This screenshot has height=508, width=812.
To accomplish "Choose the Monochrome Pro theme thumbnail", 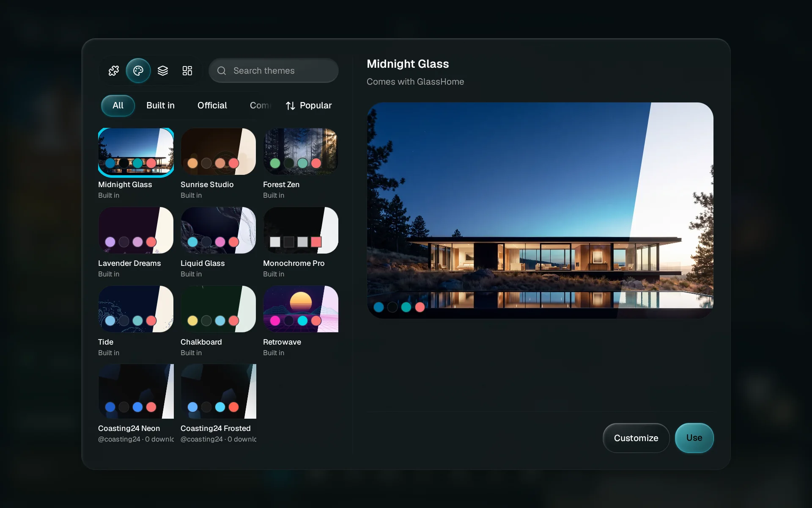I will [x=301, y=230].
